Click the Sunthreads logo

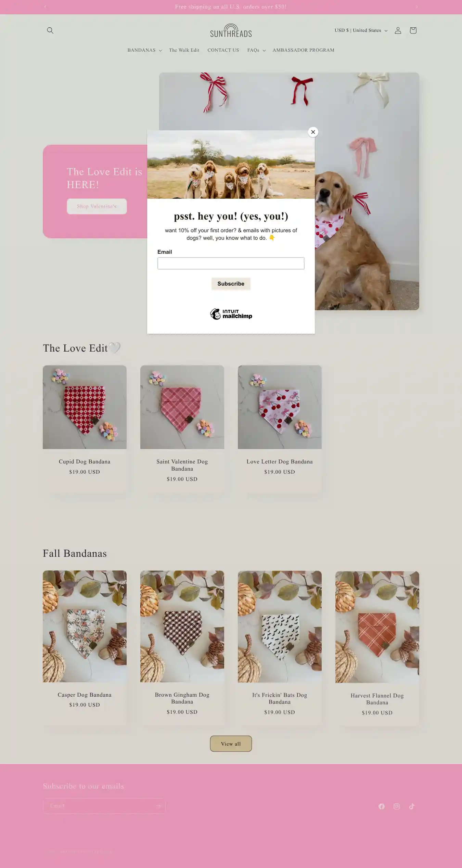pos(231,30)
